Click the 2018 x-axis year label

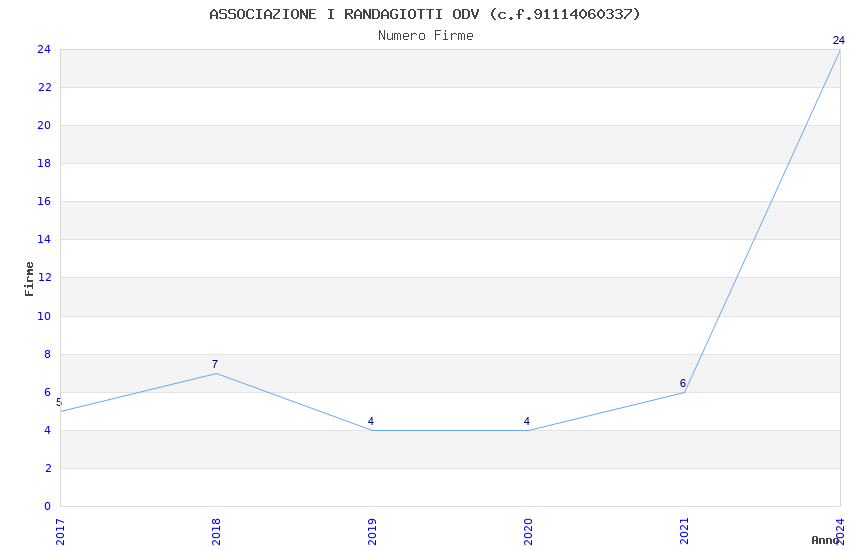tap(216, 532)
